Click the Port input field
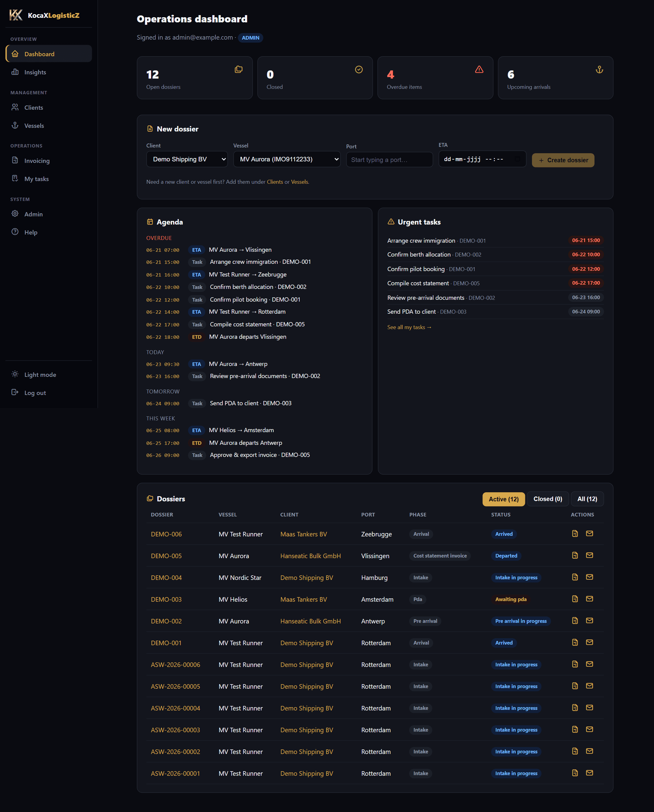The image size is (654, 812). pyautogui.click(x=390, y=160)
